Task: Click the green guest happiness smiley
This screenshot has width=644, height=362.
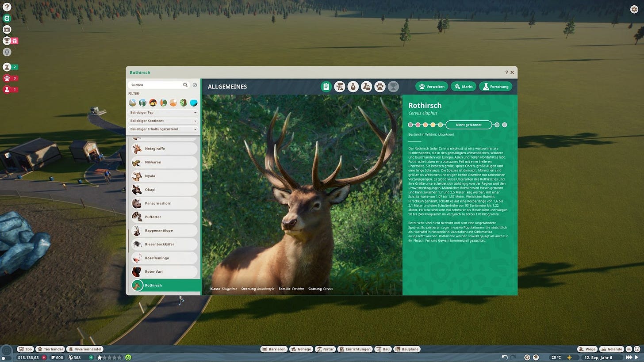Action: 128,357
